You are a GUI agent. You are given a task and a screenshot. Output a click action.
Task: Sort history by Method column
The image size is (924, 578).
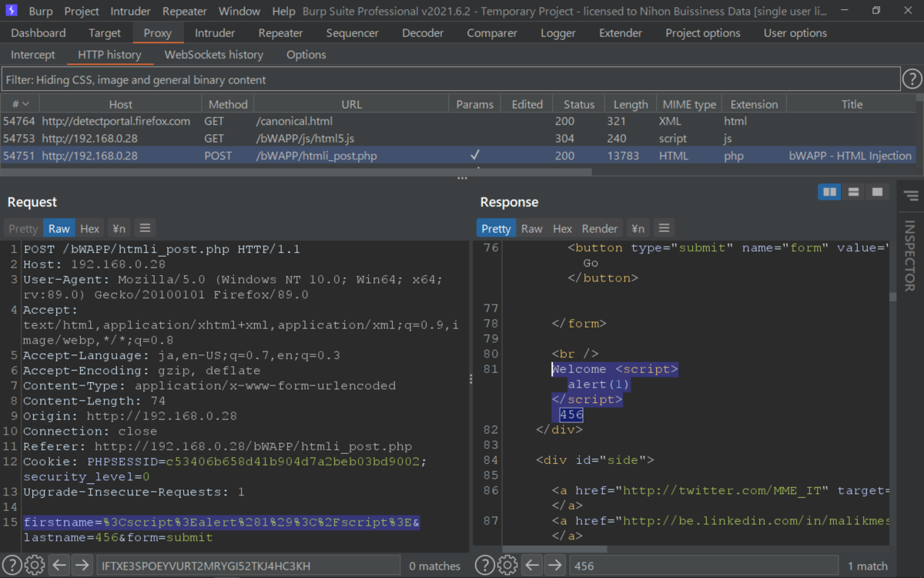[x=228, y=104]
